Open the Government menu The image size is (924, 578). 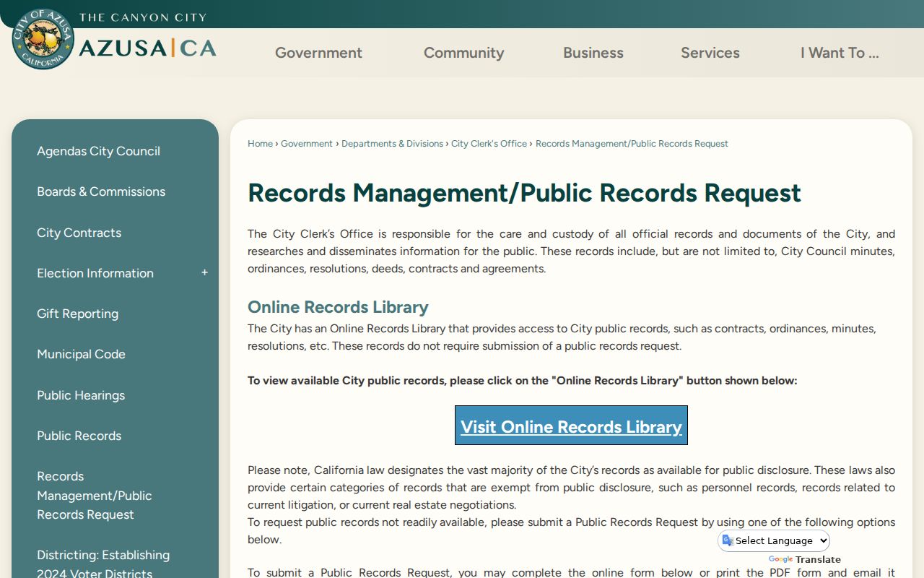[318, 53]
